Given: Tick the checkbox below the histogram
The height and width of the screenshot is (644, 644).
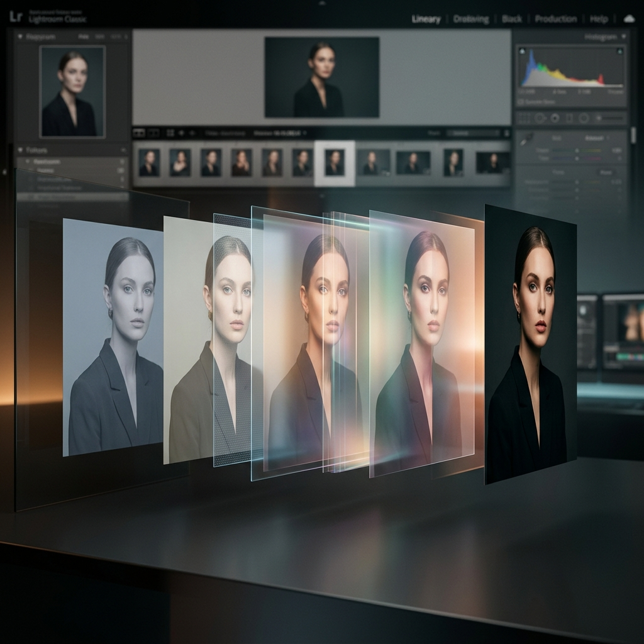Looking at the screenshot, I should point(521,101).
